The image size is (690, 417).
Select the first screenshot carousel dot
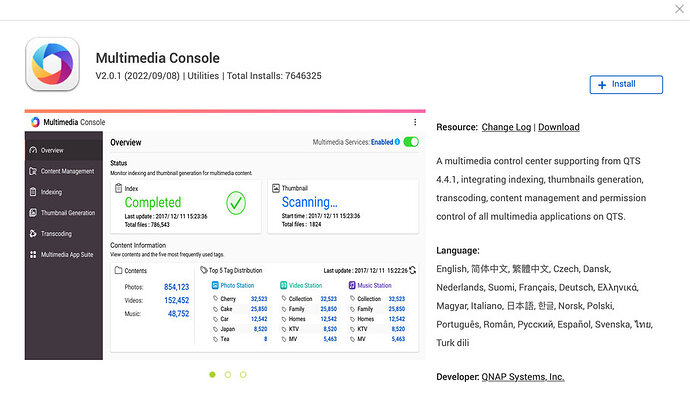(212, 374)
